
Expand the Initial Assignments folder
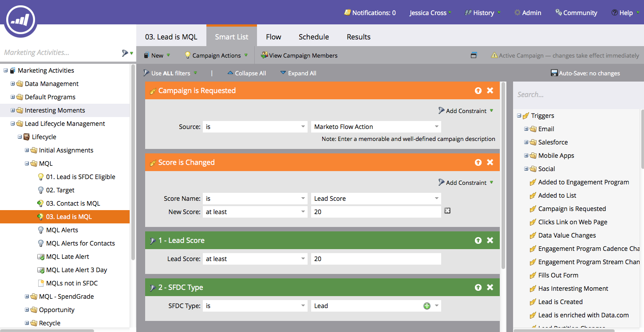pos(27,150)
